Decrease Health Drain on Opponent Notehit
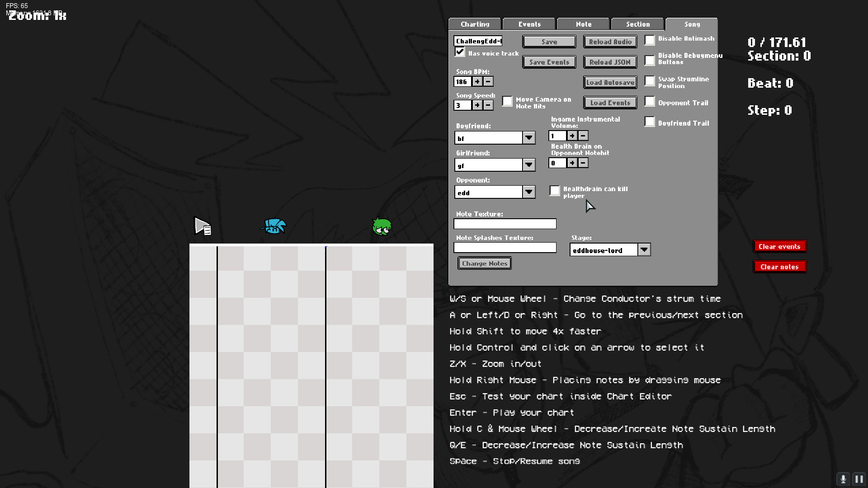Viewport: 868px width, 488px height. (583, 163)
